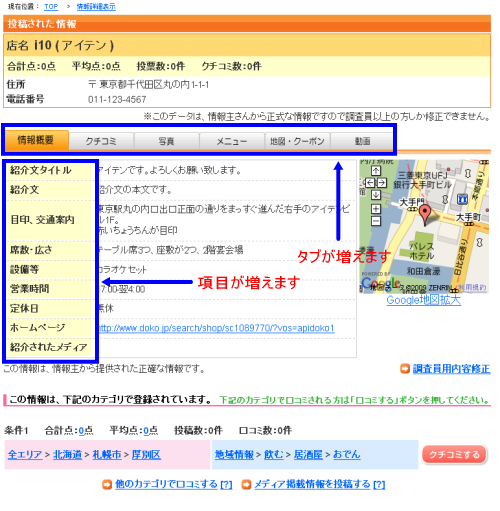The width and height of the screenshot is (500, 511).
Task: Click the red location pin on map
Action: pyautogui.click(x=425, y=214)
